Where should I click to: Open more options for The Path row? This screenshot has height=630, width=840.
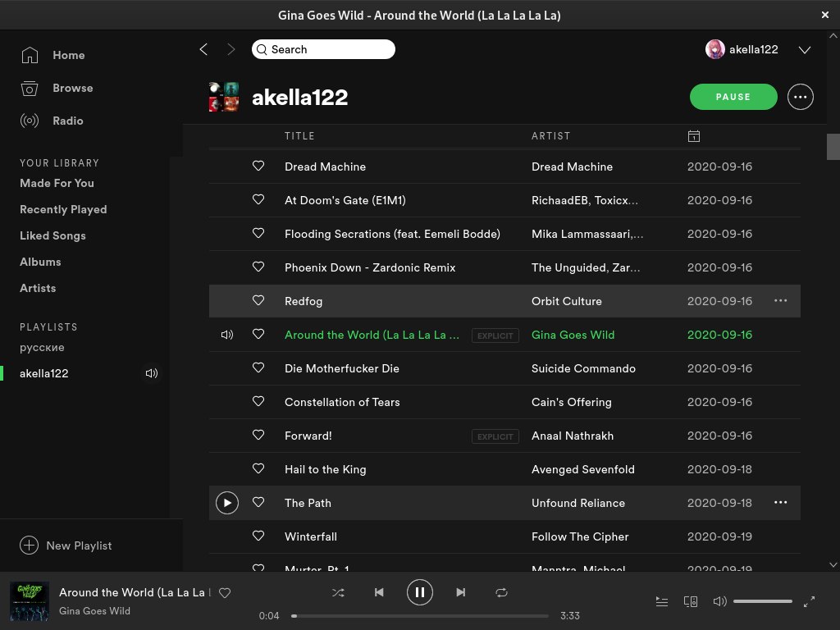tap(781, 503)
